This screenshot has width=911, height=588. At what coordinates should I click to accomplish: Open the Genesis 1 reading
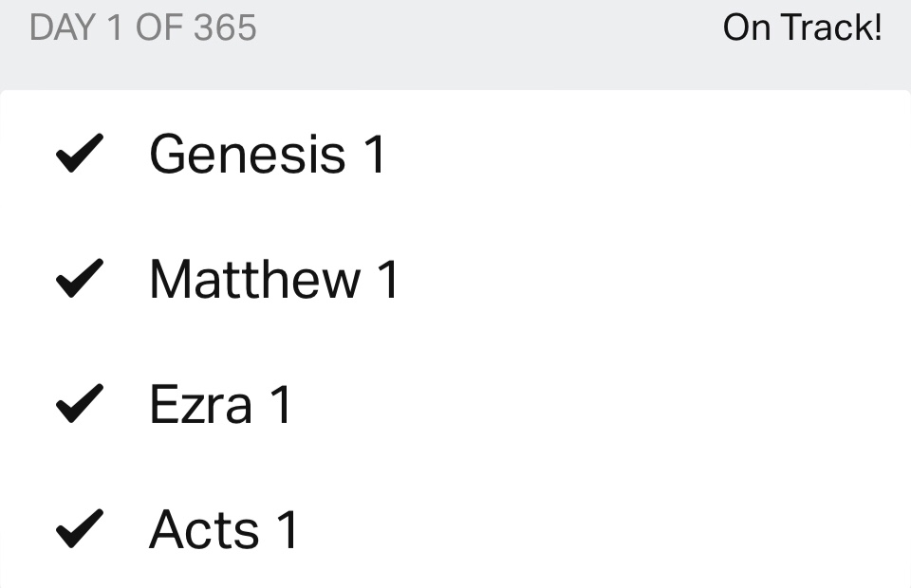click(x=247, y=154)
